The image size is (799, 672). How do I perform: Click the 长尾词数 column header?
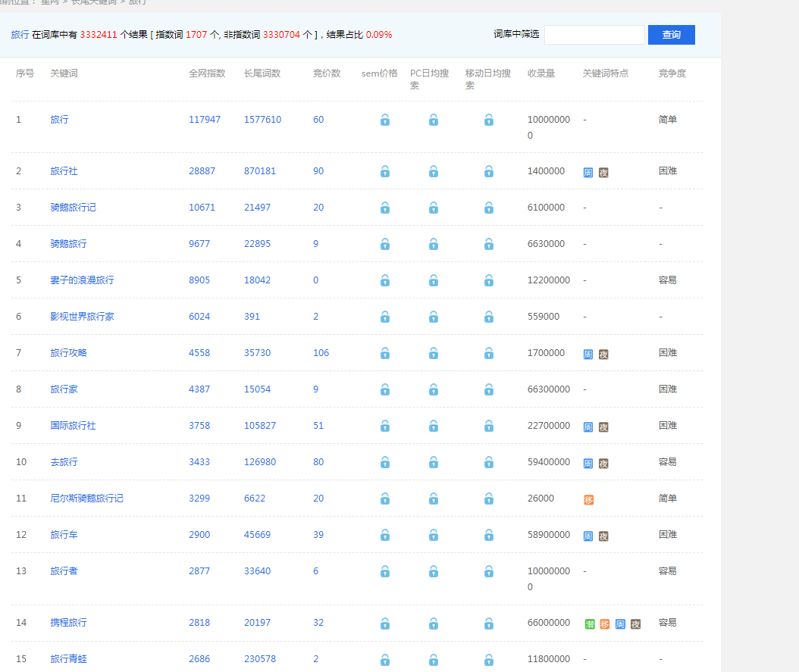262,73
